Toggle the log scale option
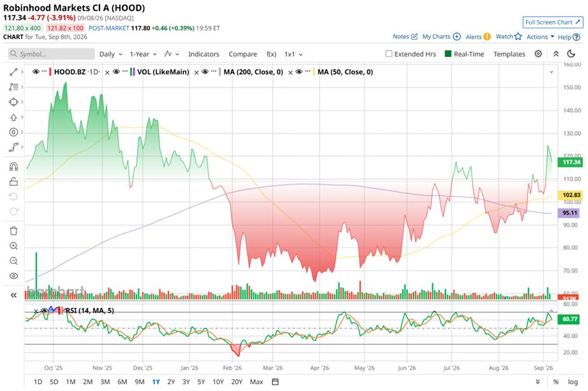Image resolution: width=588 pixels, height=391 pixels. tap(572, 382)
